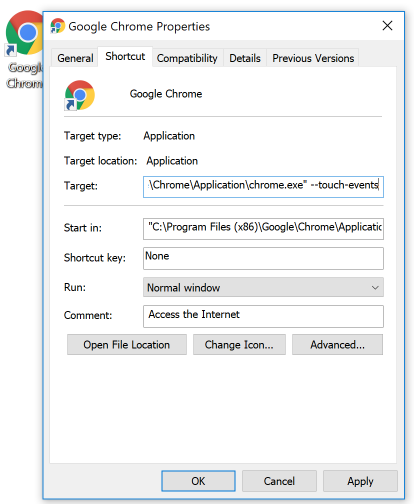Close the Google Chrome Properties dialog
This screenshot has height=504, width=414.
(x=387, y=26)
